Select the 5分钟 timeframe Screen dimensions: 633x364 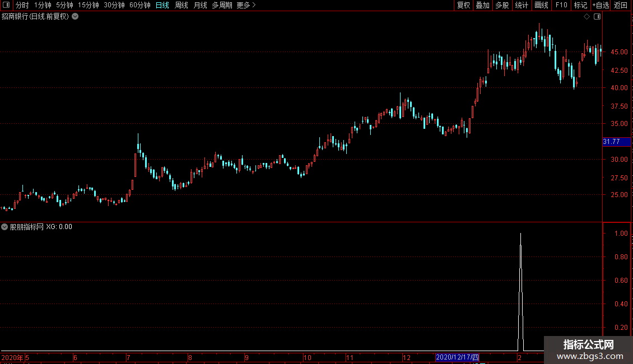(x=64, y=5)
